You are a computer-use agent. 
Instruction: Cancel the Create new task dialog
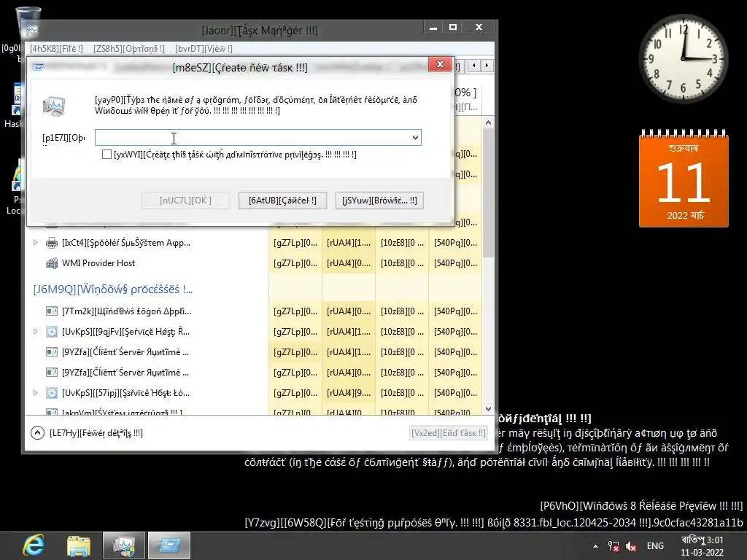(x=282, y=201)
